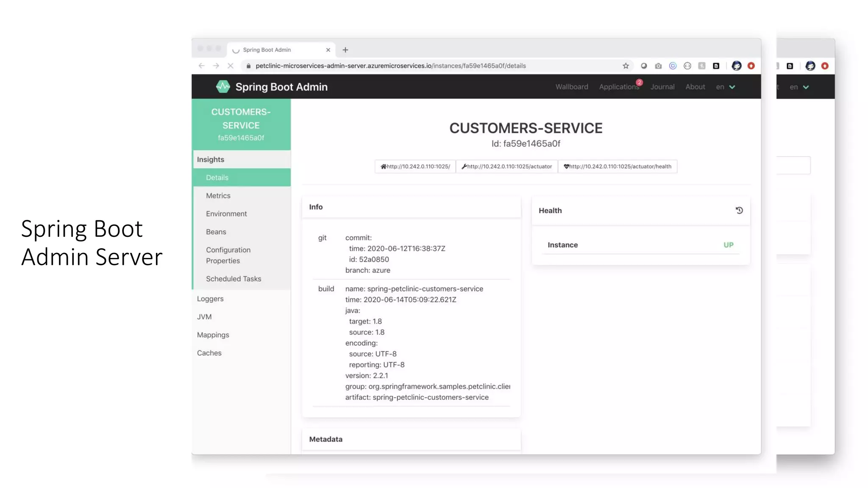Click the Spring Boot Admin logo icon
Image resolution: width=868 pixels, height=488 pixels.
pos(223,86)
